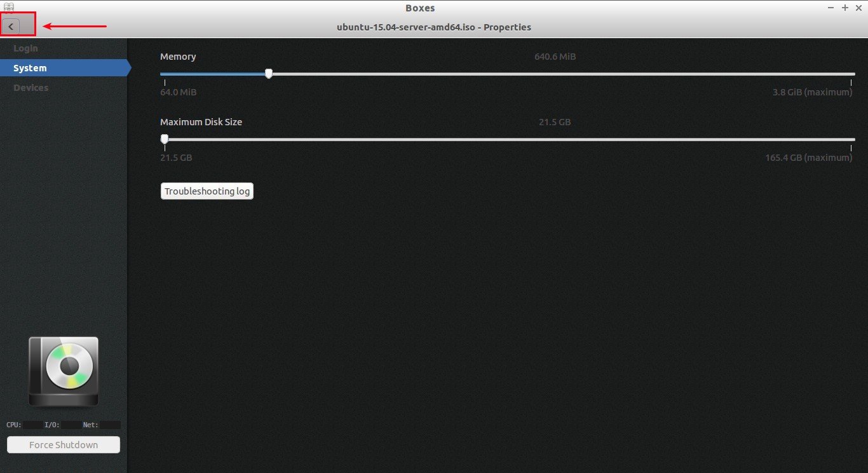Screen dimensions: 868x473
Task: Click the Memory slider handle
Action: click(269, 74)
